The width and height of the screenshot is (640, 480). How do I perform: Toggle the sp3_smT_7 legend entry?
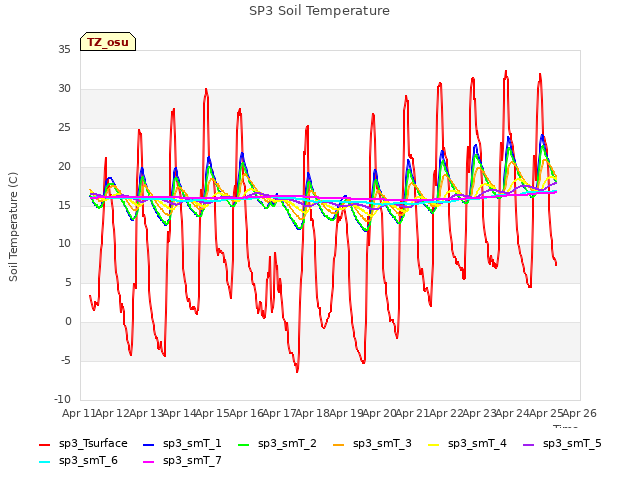click(182, 461)
